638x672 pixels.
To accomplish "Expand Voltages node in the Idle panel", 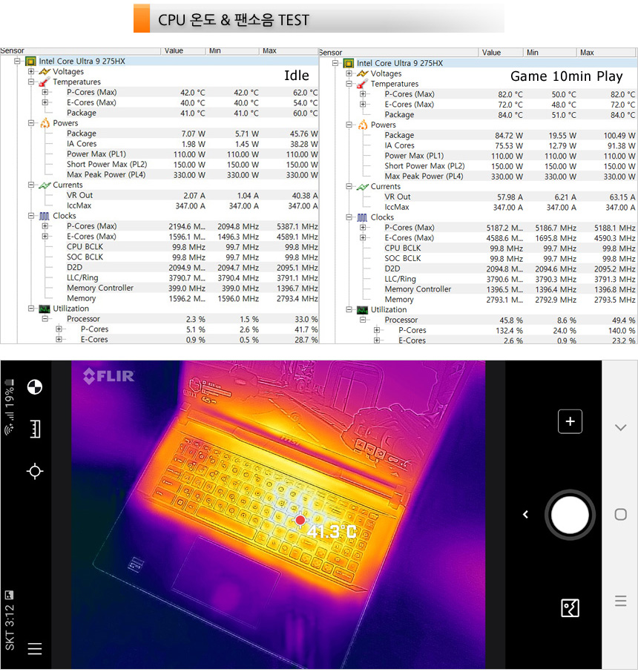I will 31,72.
